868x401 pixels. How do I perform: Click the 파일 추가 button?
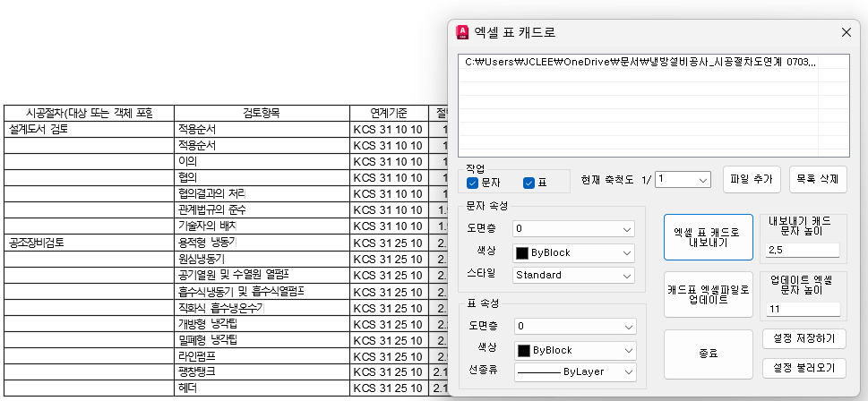click(x=752, y=179)
